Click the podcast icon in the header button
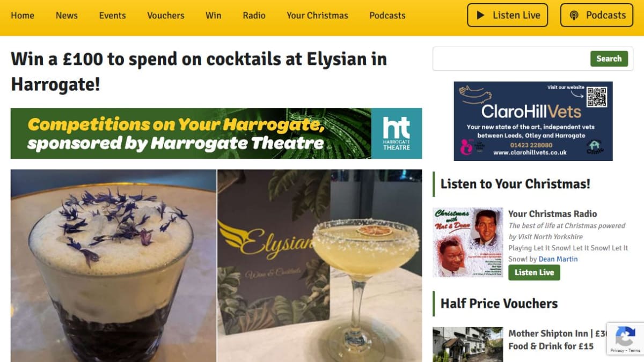 point(574,15)
